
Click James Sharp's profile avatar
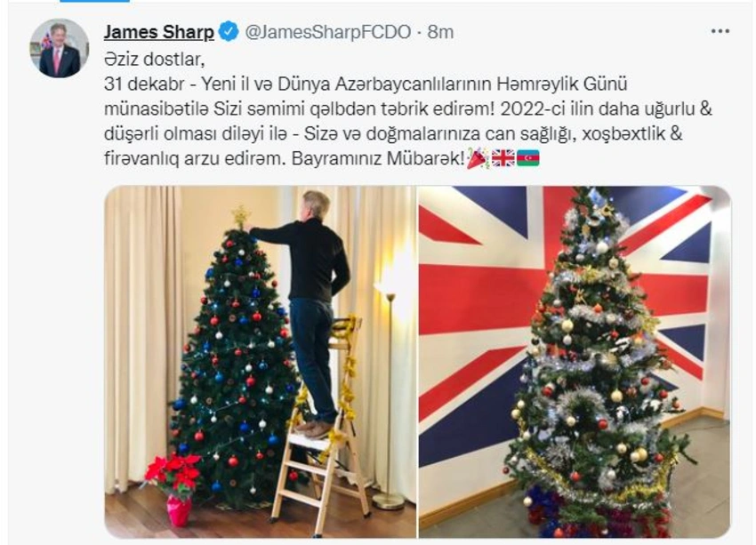[x=60, y=48]
